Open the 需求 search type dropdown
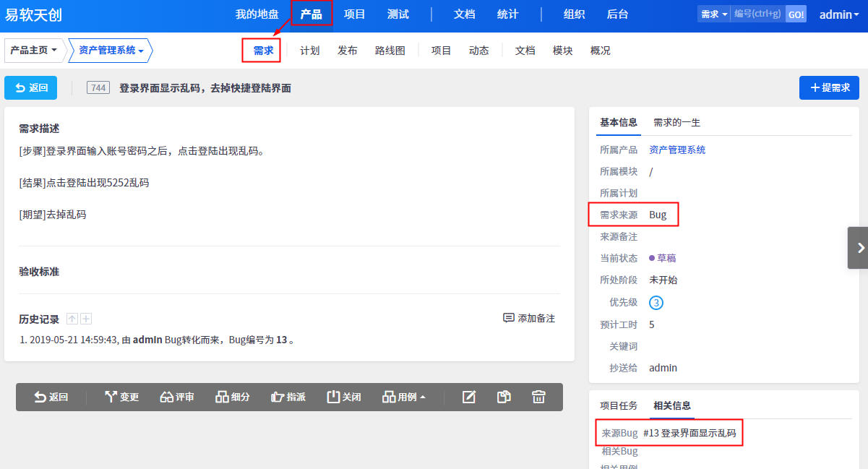This screenshot has width=868, height=469. 713,14
